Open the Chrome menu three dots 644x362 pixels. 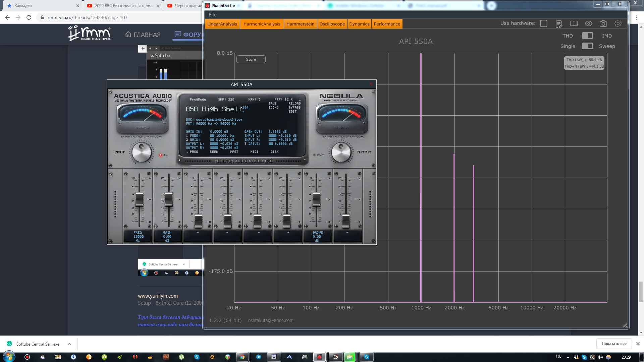pos(637,17)
